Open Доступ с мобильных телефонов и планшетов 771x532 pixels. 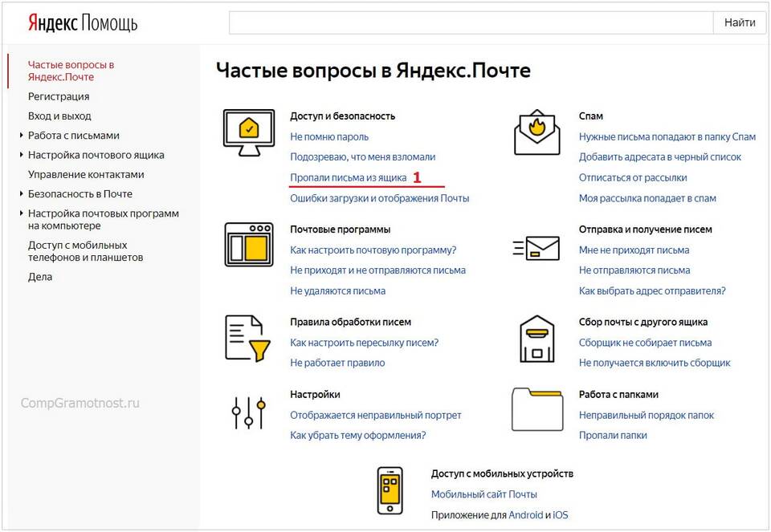coord(86,251)
